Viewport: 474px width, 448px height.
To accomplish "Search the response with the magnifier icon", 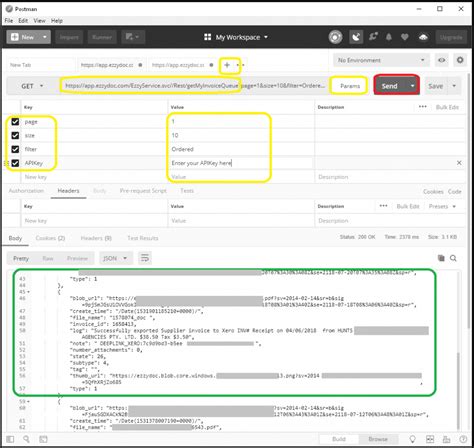I will (x=453, y=258).
